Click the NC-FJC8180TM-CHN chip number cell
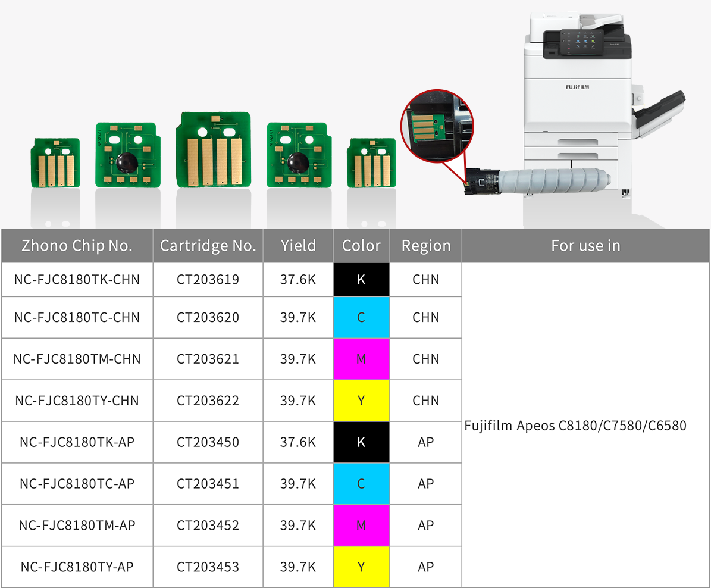This screenshot has height=588, width=711. pos(77,359)
